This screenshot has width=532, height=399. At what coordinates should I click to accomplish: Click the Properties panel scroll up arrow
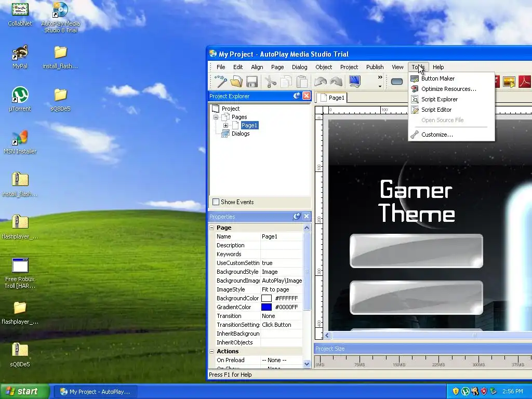pyautogui.click(x=307, y=228)
